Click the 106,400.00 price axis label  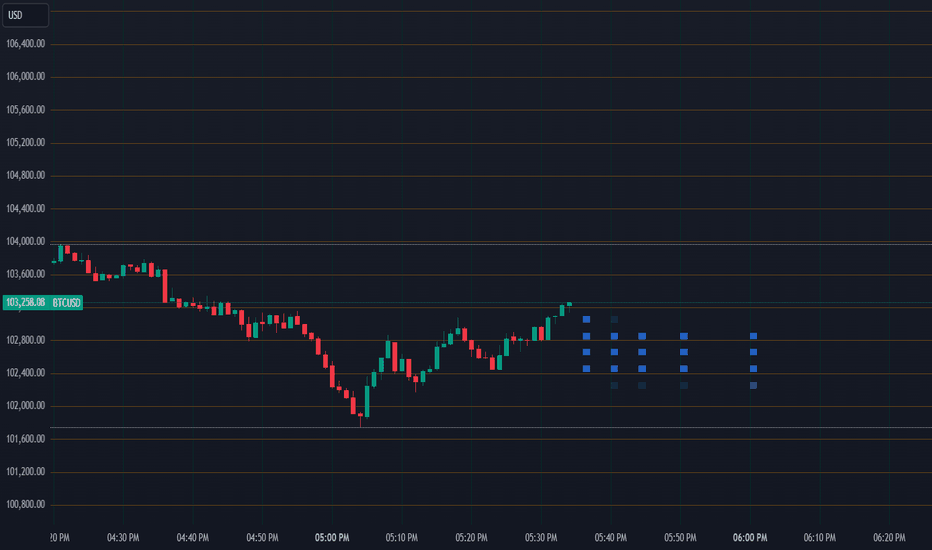[26, 44]
